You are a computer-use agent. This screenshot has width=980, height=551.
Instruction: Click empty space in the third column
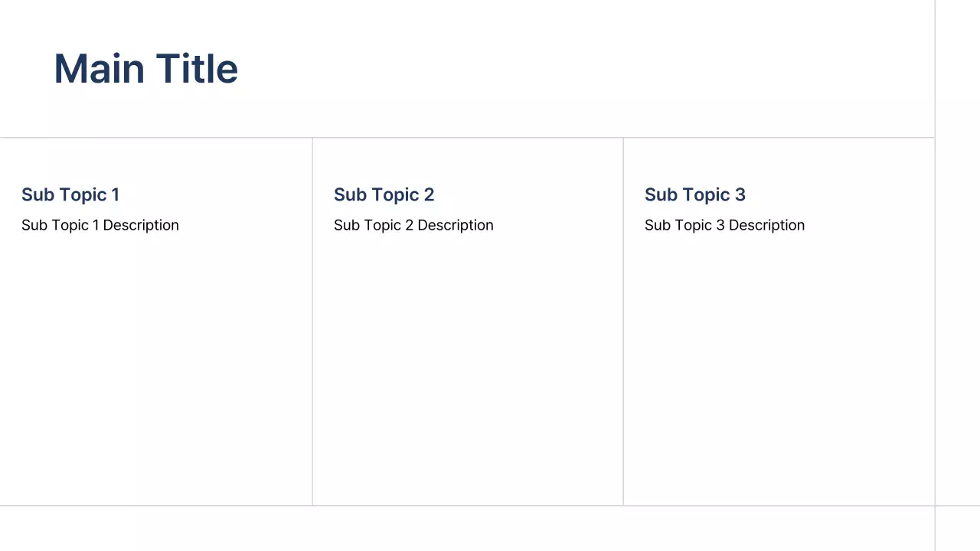point(779,367)
